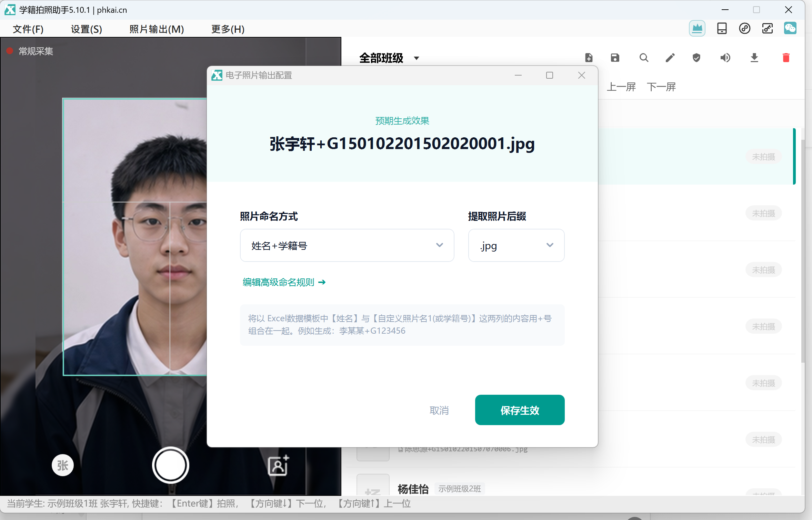812x520 pixels.
Task: Click the crown VIP icon in top toolbar
Action: point(697,28)
